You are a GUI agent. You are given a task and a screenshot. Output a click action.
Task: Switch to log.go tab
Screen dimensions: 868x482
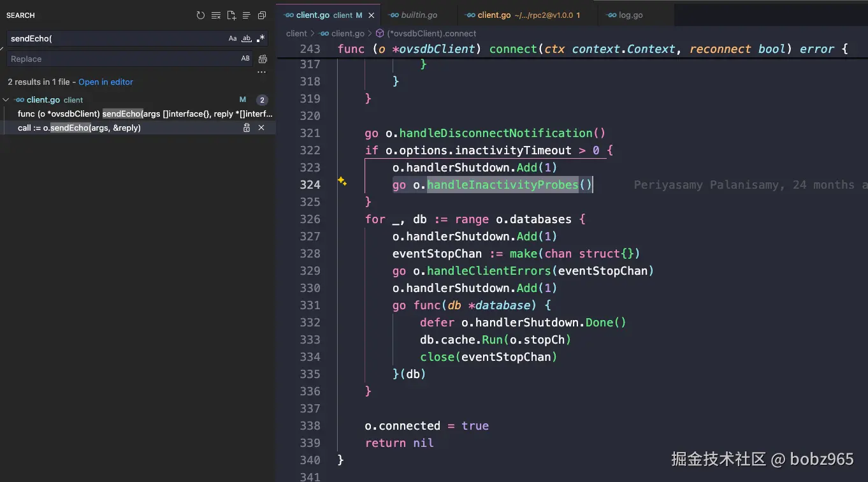tap(636, 15)
